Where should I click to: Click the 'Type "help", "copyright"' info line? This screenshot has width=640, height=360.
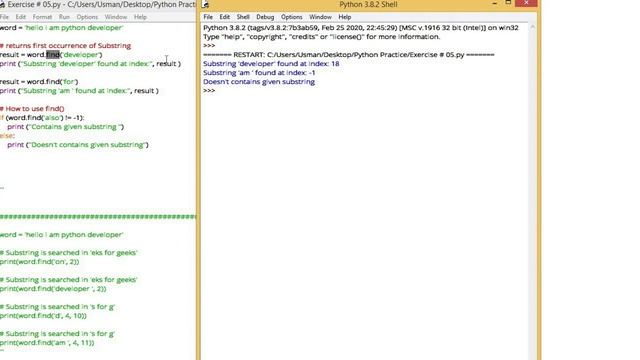tap(322, 37)
